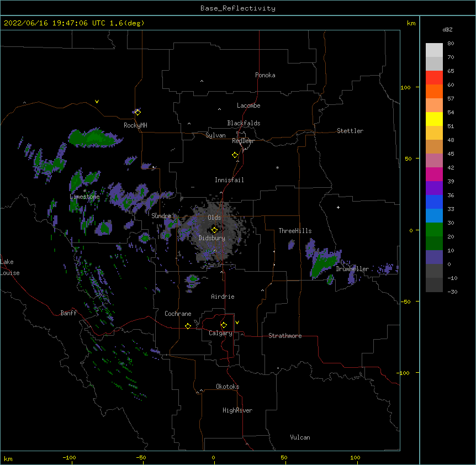Pick the orange 57-60 dBZ legend swatch
Screen dimensions: 476x465
(434, 92)
